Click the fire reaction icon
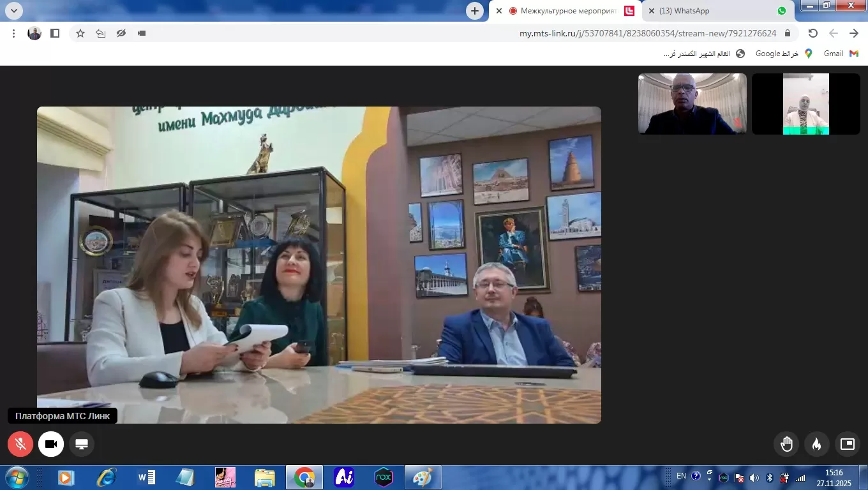This screenshot has height=490, width=868. coord(816,444)
